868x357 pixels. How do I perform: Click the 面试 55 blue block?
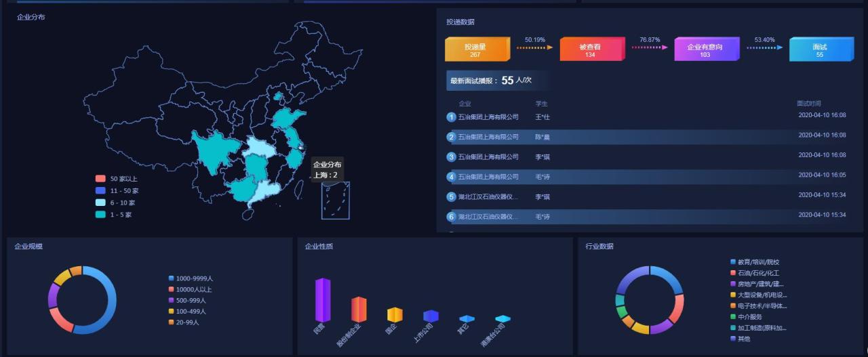point(819,50)
